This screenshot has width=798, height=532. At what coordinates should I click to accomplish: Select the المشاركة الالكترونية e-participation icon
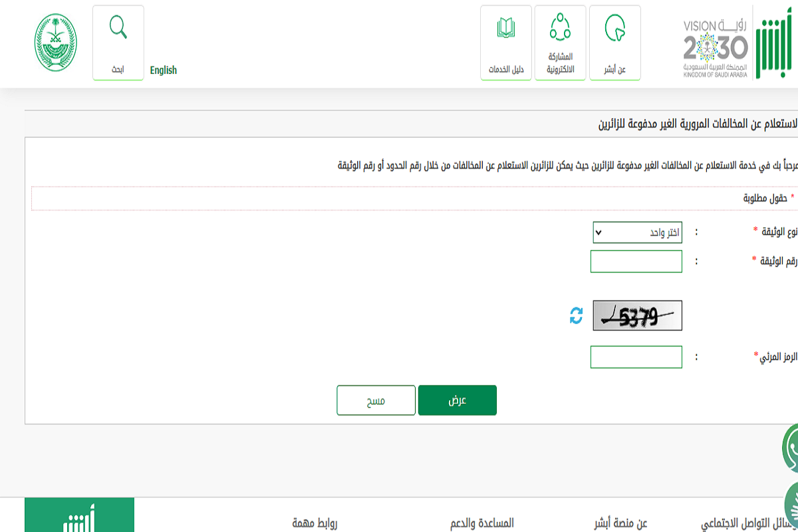coord(560,42)
